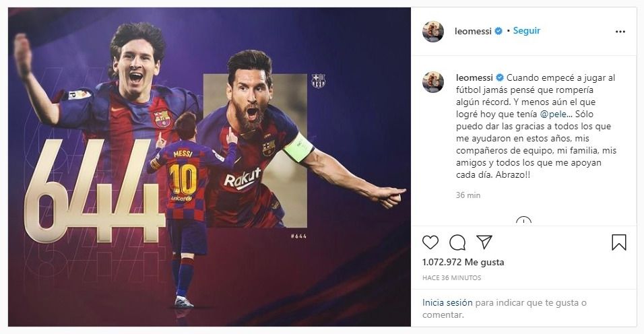Screen dimensions: 644x334
Task: Click Inicia sesión to log in
Action: click(x=447, y=303)
